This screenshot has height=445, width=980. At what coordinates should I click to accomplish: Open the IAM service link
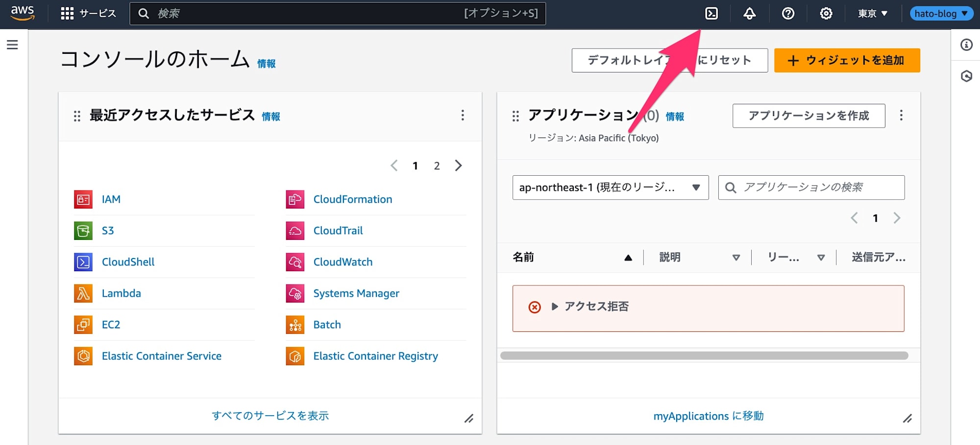(x=111, y=199)
